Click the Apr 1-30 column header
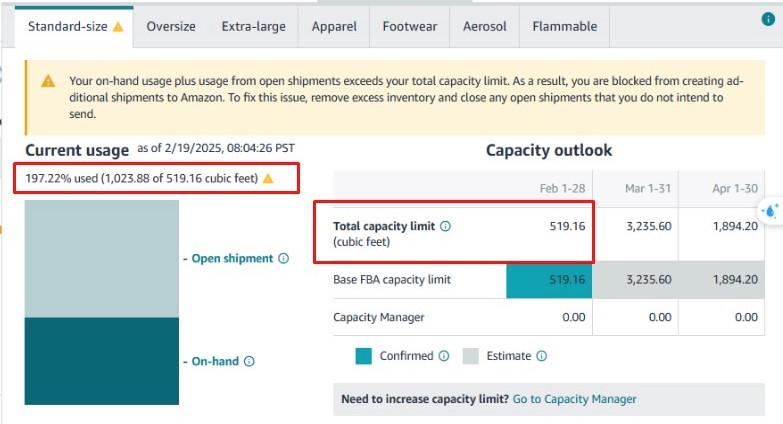 735,189
